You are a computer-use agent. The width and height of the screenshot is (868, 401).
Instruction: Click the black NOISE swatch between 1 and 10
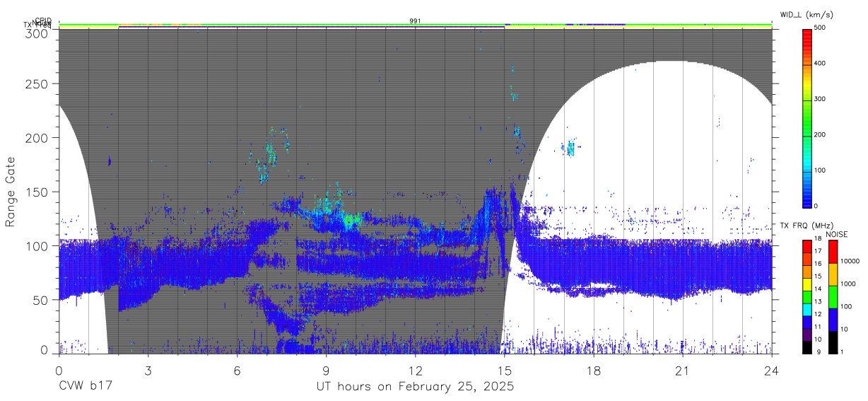832,342
